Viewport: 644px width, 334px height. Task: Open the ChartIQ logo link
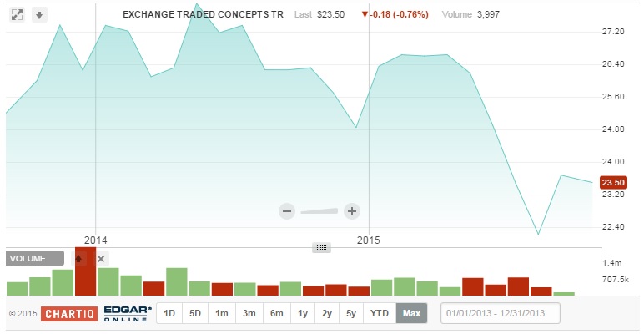tap(70, 314)
